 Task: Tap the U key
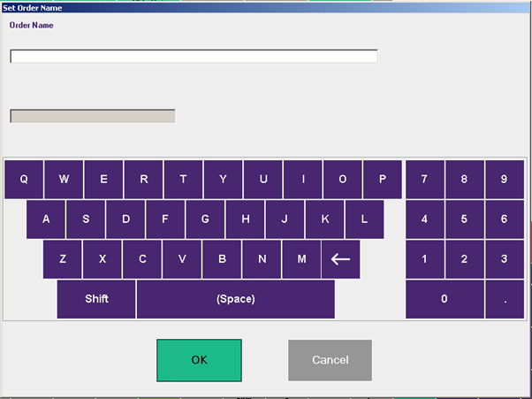pyautogui.click(x=263, y=180)
